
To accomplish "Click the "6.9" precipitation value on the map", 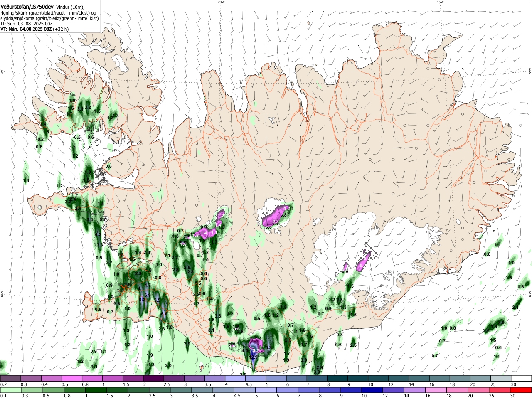I will coord(148,295).
